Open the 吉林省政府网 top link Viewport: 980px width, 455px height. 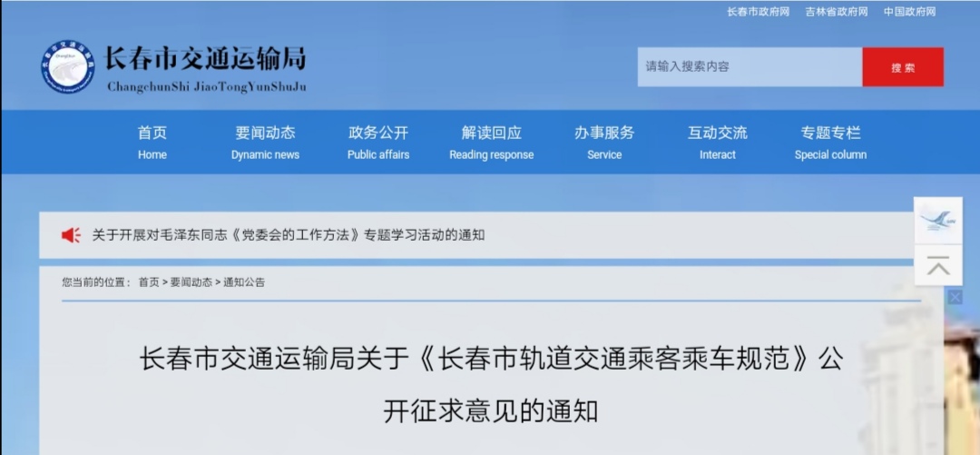click(x=836, y=12)
